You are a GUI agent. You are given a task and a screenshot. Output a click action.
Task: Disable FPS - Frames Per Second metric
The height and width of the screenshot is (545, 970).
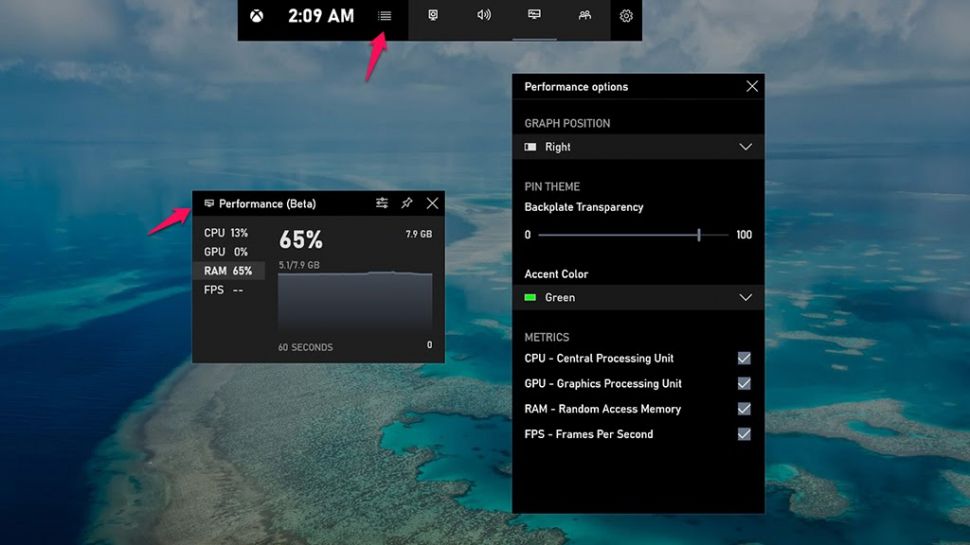[744, 434]
